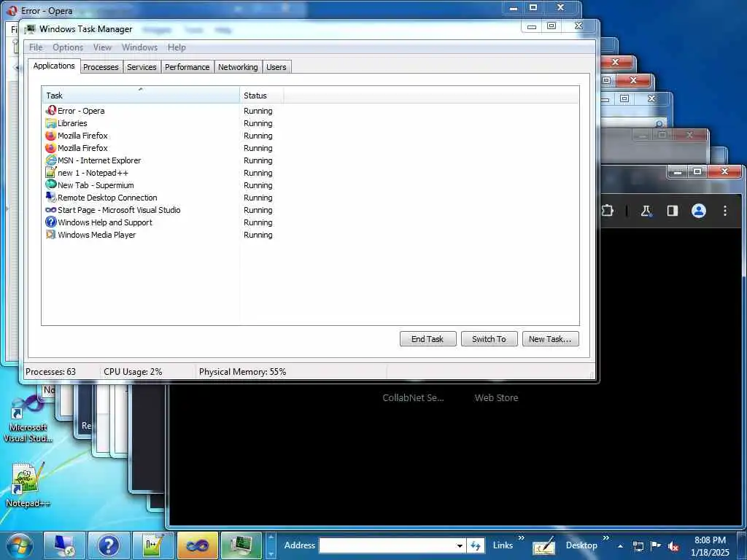Open the Windows Start button
This screenshot has width=747, height=560.
(20, 545)
